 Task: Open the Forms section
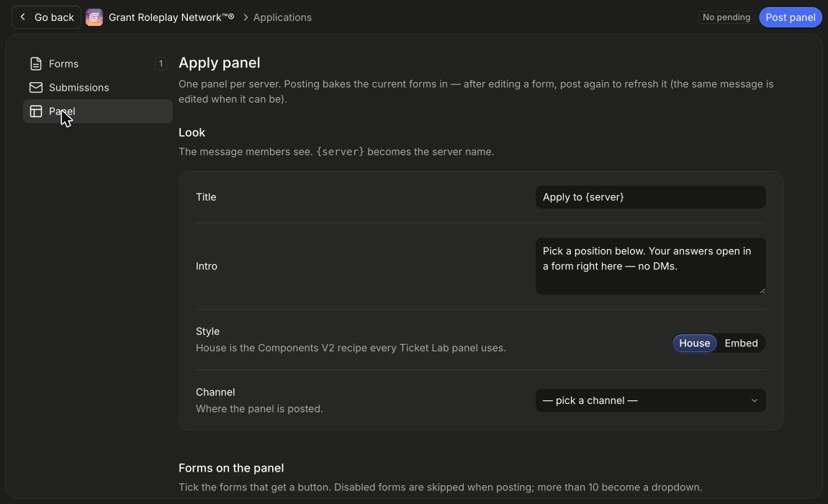(x=98, y=64)
